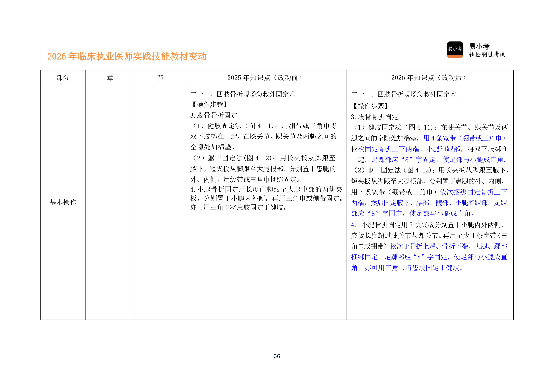Click the 2025年知识点（改动前） header

(x=265, y=78)
